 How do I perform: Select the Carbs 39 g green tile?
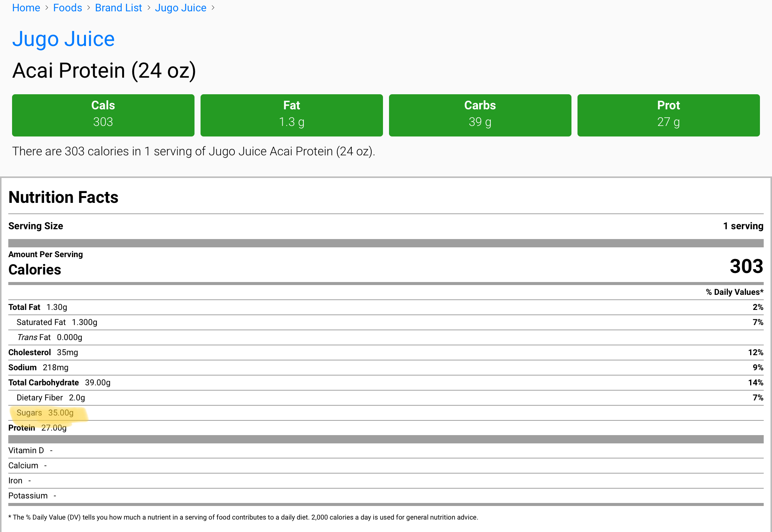(x=480, y=115)
